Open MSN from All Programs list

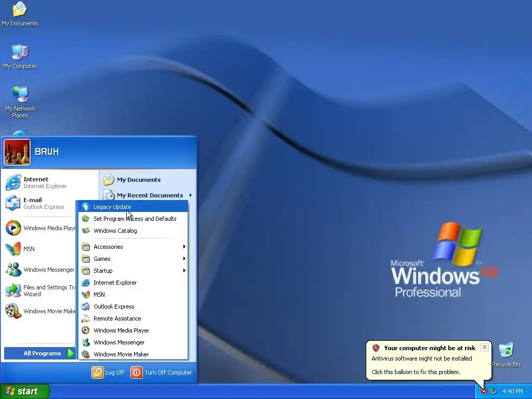[x=133, y=295]
